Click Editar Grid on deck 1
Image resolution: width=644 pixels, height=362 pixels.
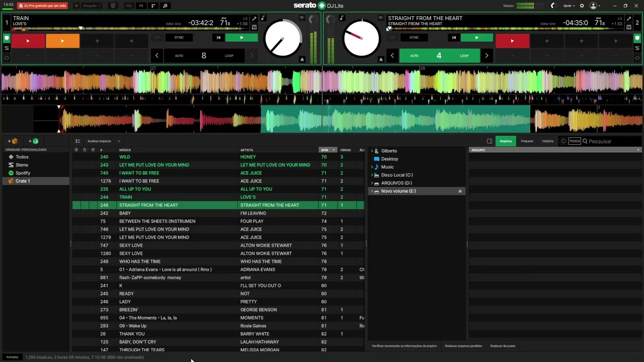point(174,24)
